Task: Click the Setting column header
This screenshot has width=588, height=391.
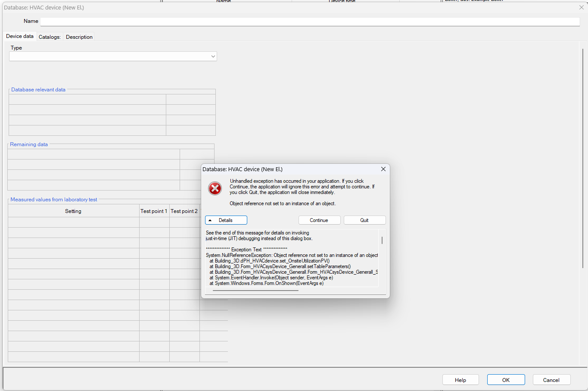Action: [x=73, y=211]
